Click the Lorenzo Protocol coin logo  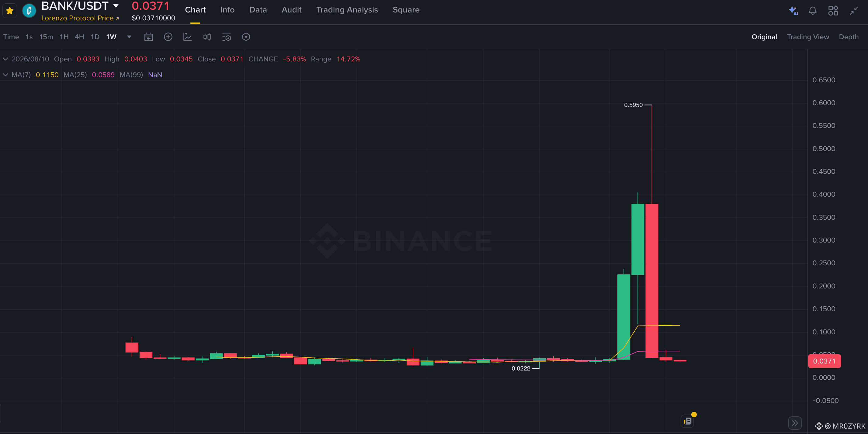coord(29,11)
